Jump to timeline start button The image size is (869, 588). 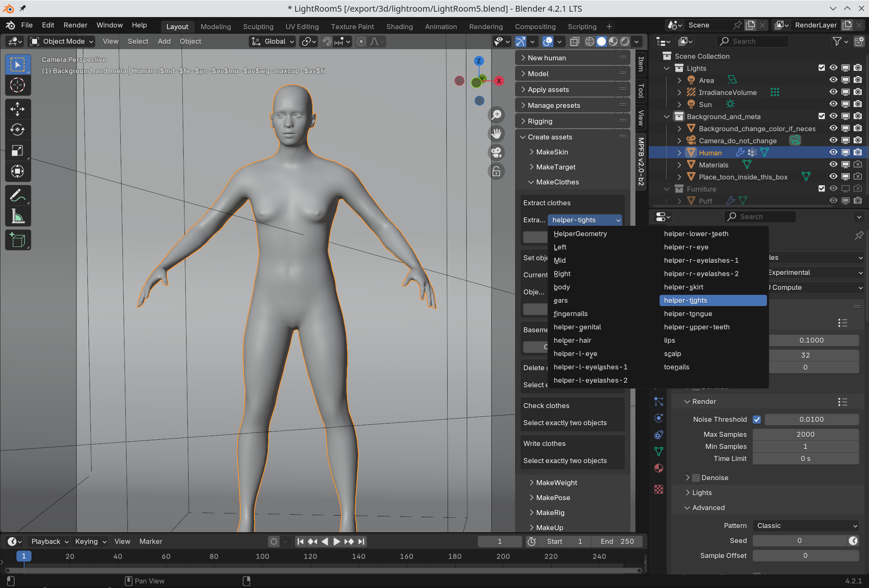[300, 541]
